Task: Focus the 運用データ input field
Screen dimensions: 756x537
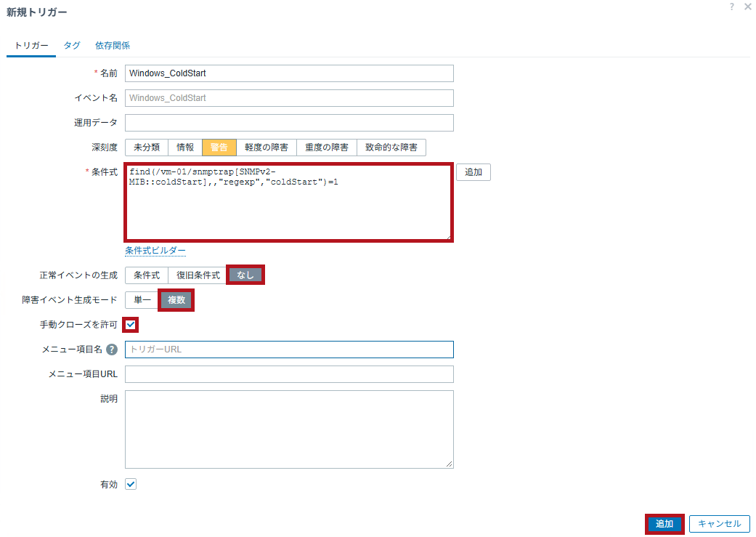Action: coord(289,123)
